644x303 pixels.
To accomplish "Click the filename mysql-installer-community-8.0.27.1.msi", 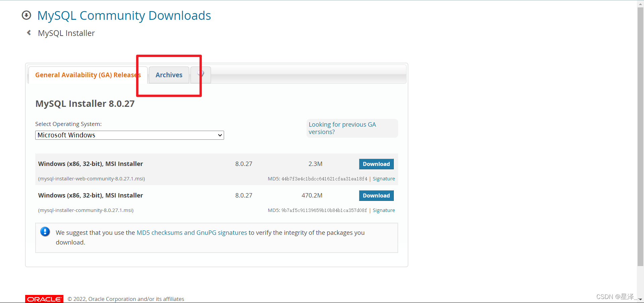I will point(86,210).
